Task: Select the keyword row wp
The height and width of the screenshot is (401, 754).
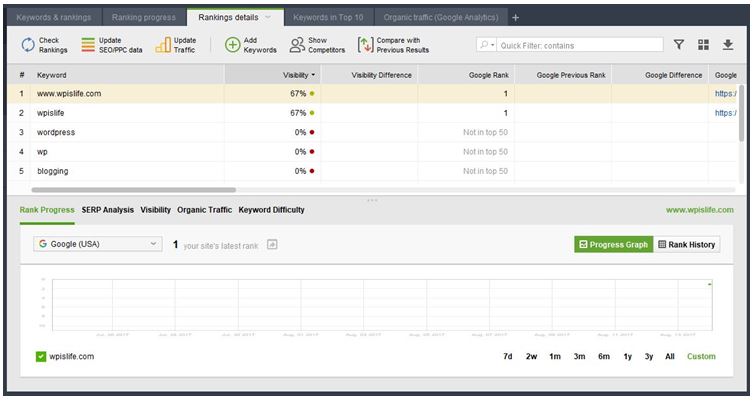Action: pos(372,151)
